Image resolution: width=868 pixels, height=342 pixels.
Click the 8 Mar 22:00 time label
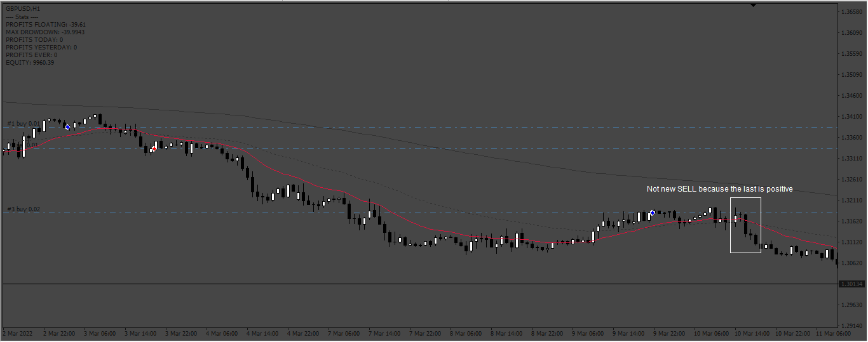coord(547,334)
